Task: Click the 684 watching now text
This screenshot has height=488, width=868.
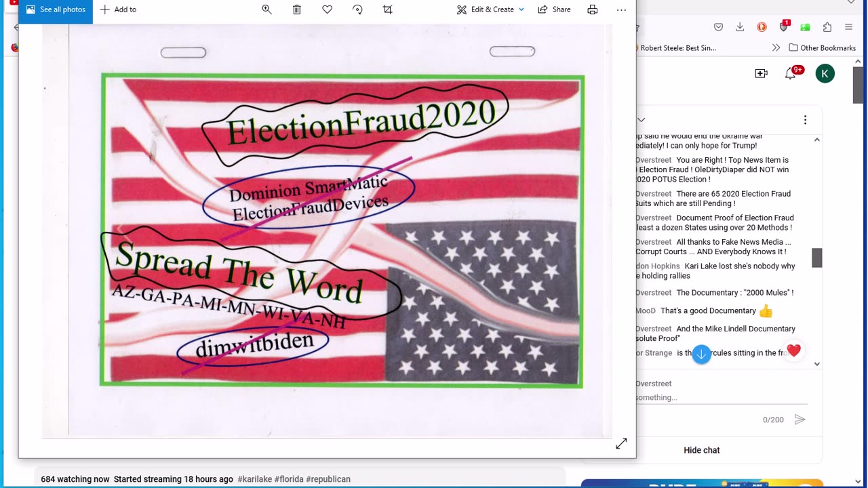Action: 75,479
